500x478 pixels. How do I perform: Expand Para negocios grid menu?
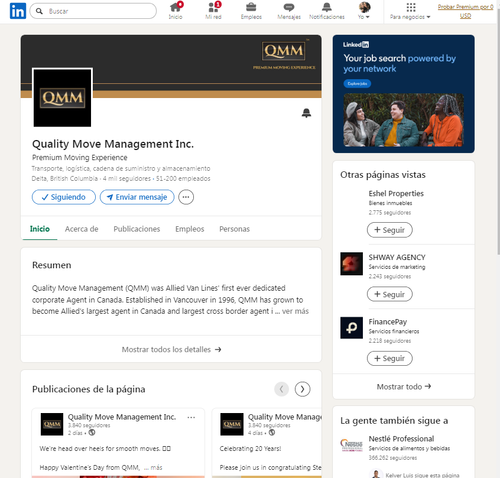click(410, 11)
